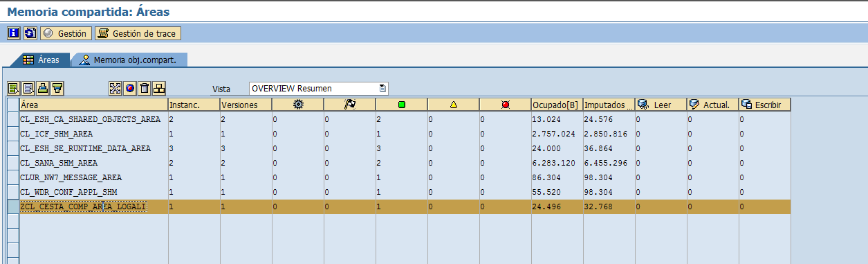Click the Ocupado[B] column header

557,105
